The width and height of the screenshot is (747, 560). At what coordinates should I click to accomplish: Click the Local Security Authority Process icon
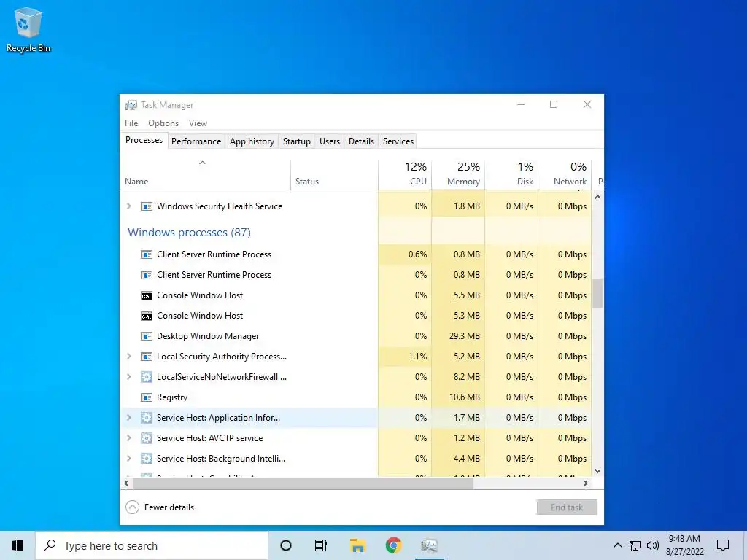146,357
